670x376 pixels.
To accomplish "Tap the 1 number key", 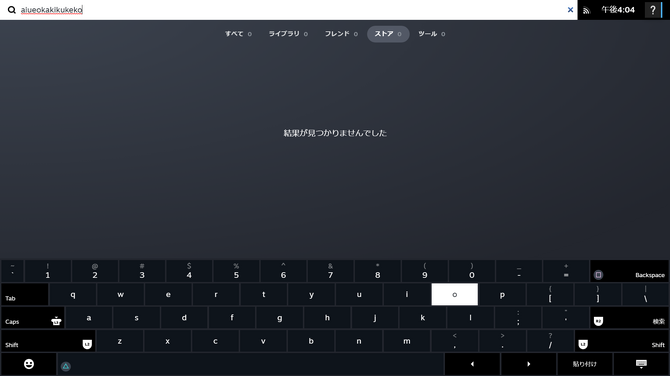I will [x=48, y=271].
